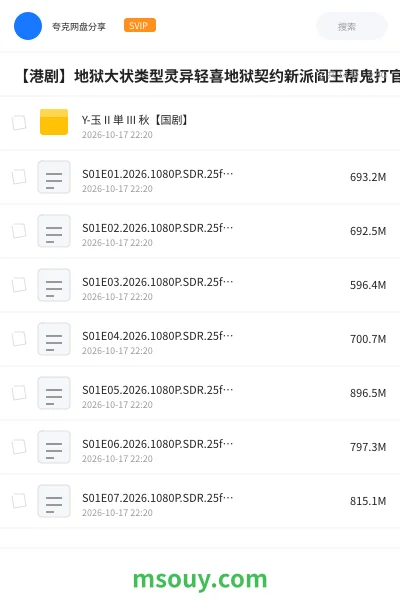The width and height of the screenshot is (400, 600).
Task: Open the Y-玉 国剧 folder name
Action: (x=135, y=120)
